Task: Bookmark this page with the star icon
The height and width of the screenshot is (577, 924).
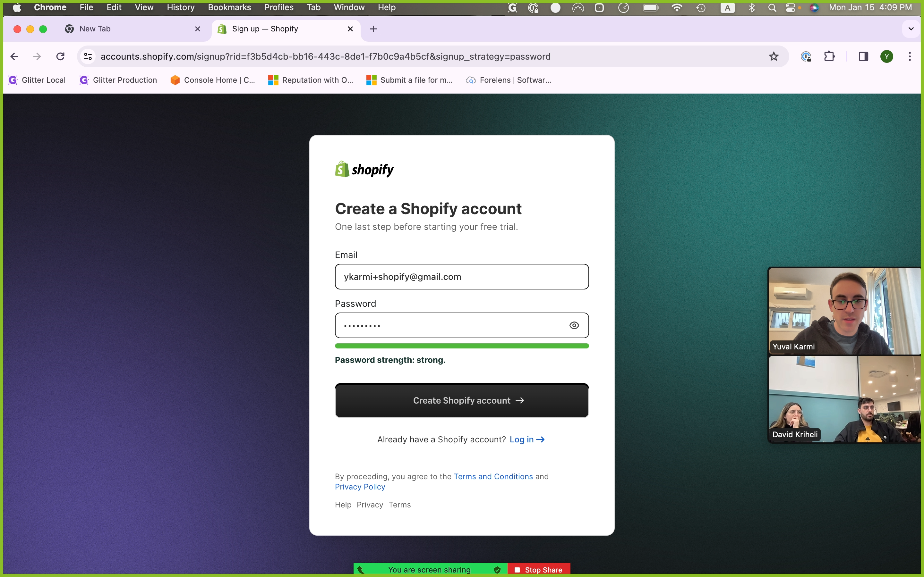Action: 774,56
